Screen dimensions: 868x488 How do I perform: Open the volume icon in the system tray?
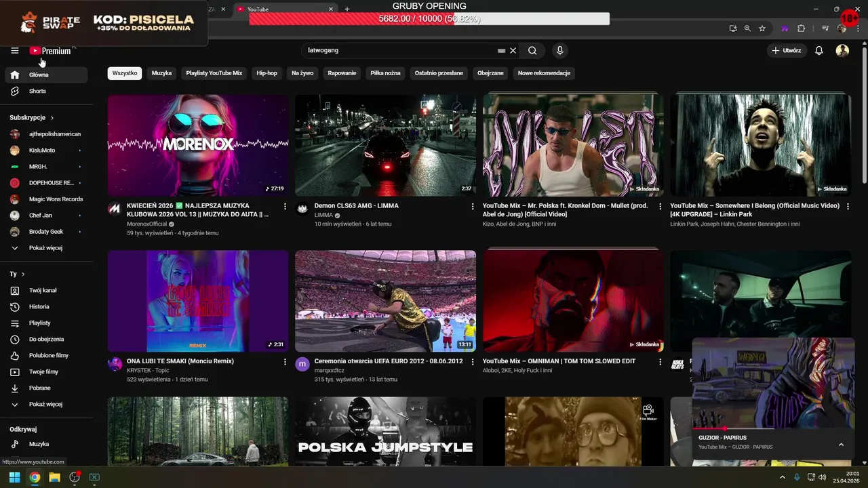(x=822, y=477)
